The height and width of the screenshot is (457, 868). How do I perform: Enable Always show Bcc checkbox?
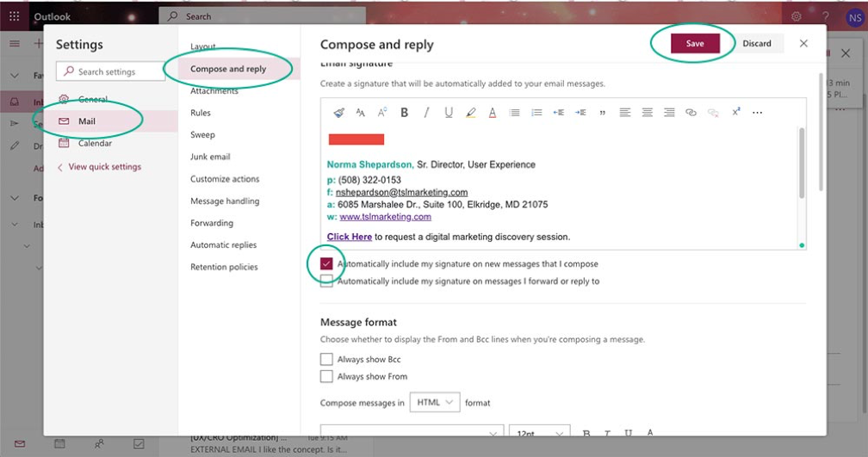click(x=326, y=359)
